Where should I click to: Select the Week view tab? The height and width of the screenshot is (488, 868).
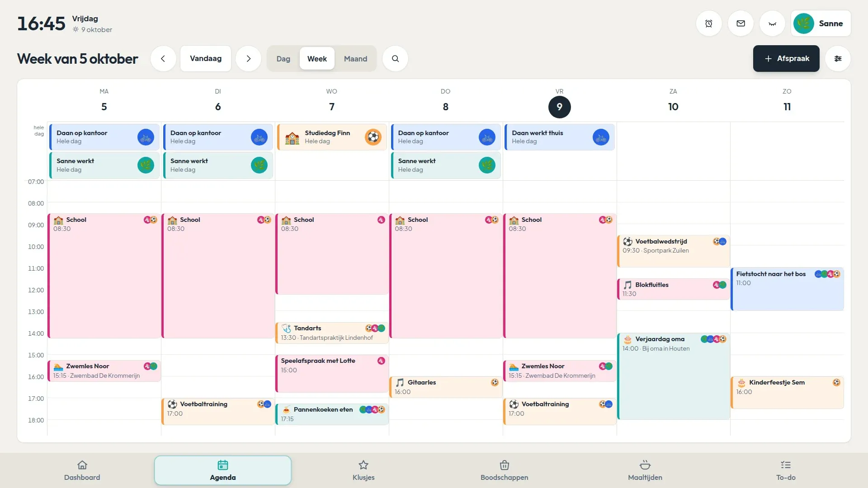pos(317,59)
